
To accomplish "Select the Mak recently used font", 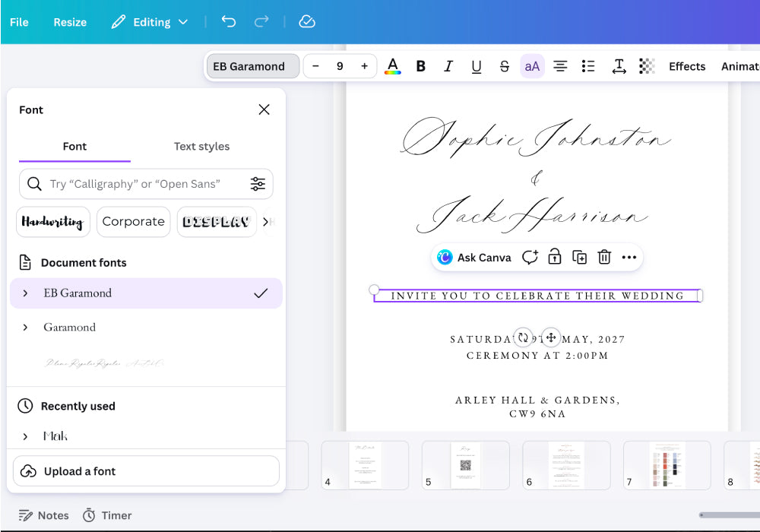I will [55, 436].
